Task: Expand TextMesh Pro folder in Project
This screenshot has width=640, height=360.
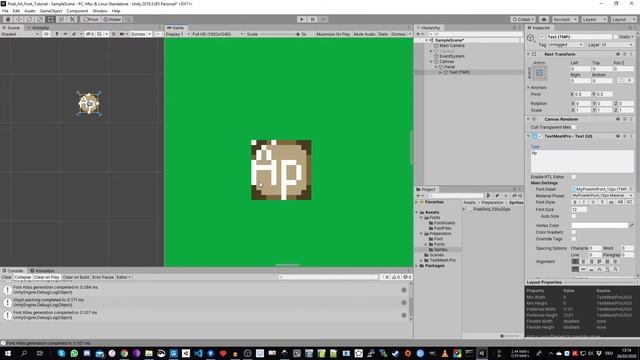Action: click(x=422, y=260)
